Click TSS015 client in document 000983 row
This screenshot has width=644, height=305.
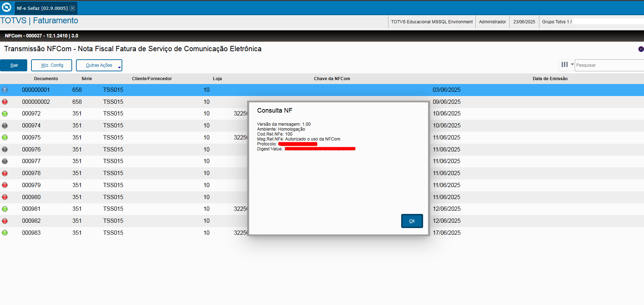click(x=113, y=233)
